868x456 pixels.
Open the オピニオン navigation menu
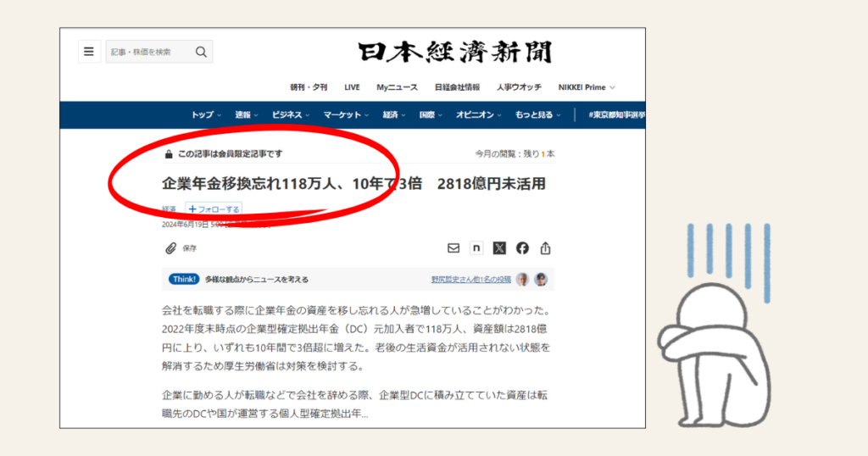point(479,115)
